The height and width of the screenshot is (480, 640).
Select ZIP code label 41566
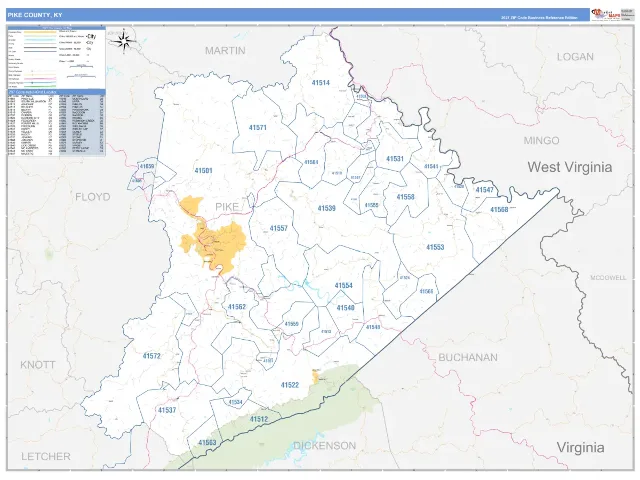[x=426, y=291]
